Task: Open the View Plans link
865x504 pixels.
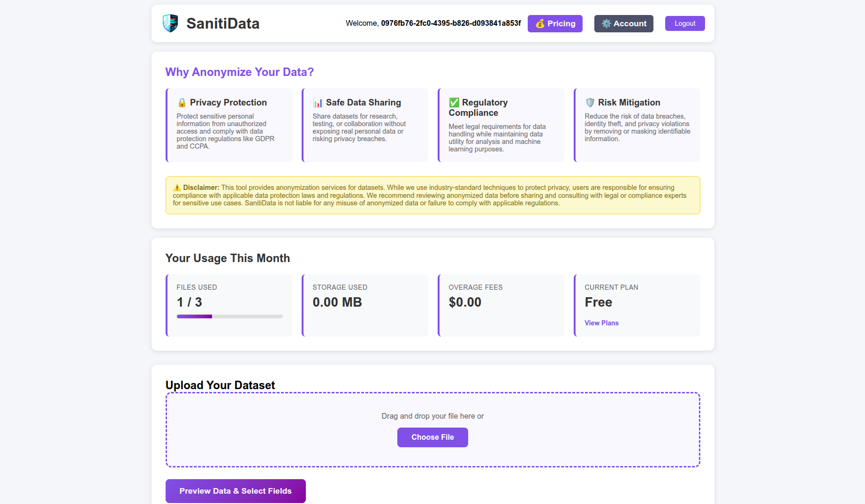Action: [x=601, y=323]
